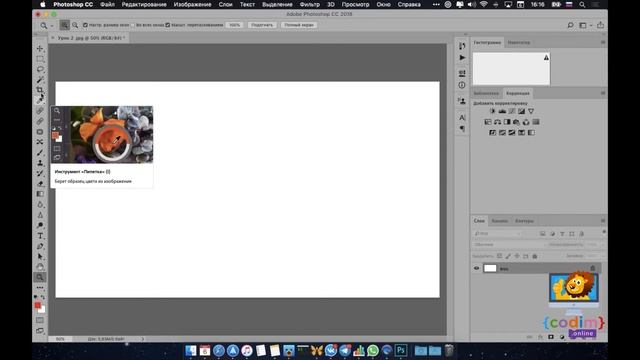The width and height of the screenshot is (640, 360).
Task: Select the Magic Wand tool
Action: click(x=40, y=80)
